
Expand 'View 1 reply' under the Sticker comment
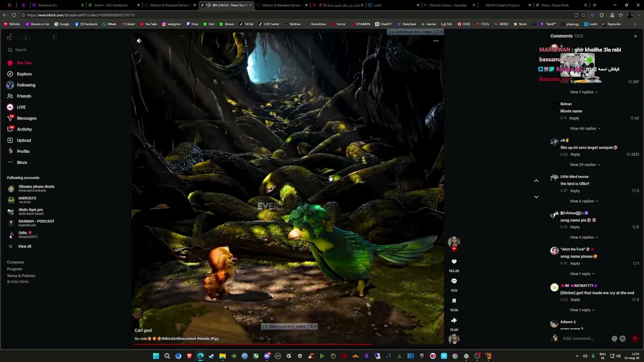[583, 310]
